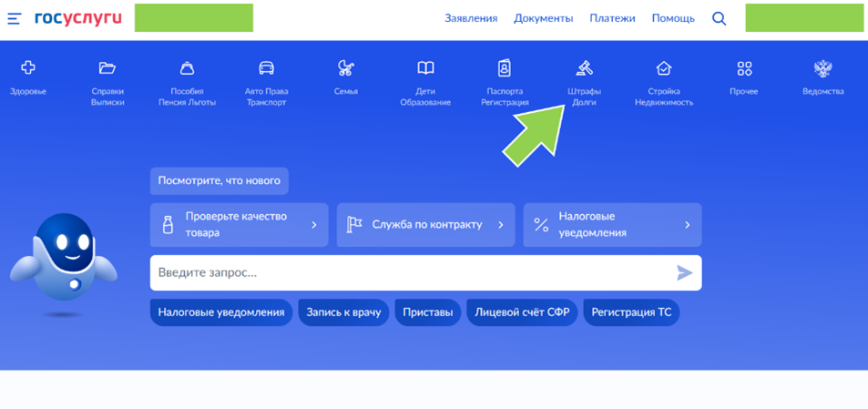This screenshot has width=868, height=409.
Task: Select the Паспорта Регистрация icon
Action: click(x=505, y=68)
